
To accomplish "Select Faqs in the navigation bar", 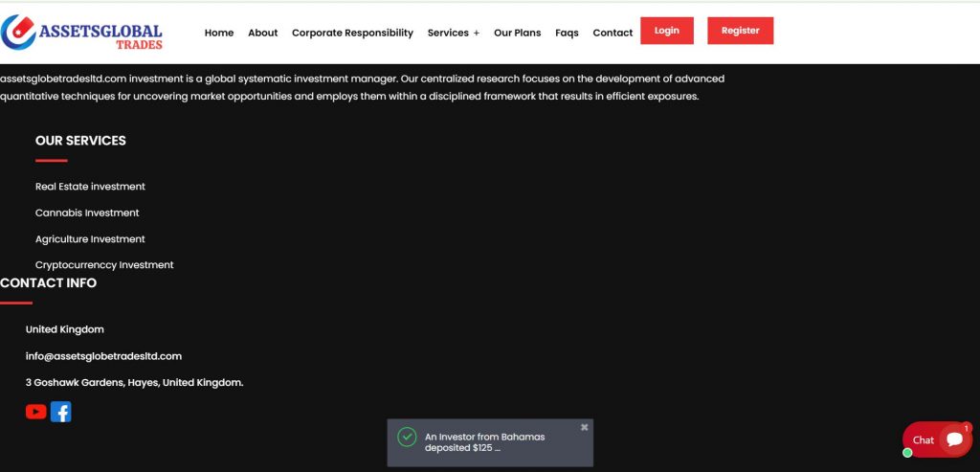I will pos(567,33).
